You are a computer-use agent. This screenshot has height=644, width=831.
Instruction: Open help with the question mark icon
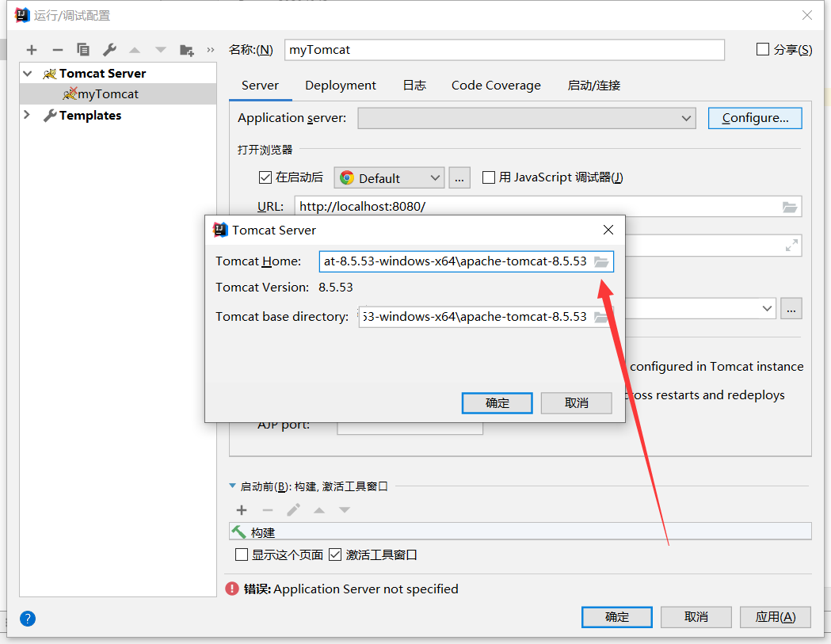coord(28,618)
